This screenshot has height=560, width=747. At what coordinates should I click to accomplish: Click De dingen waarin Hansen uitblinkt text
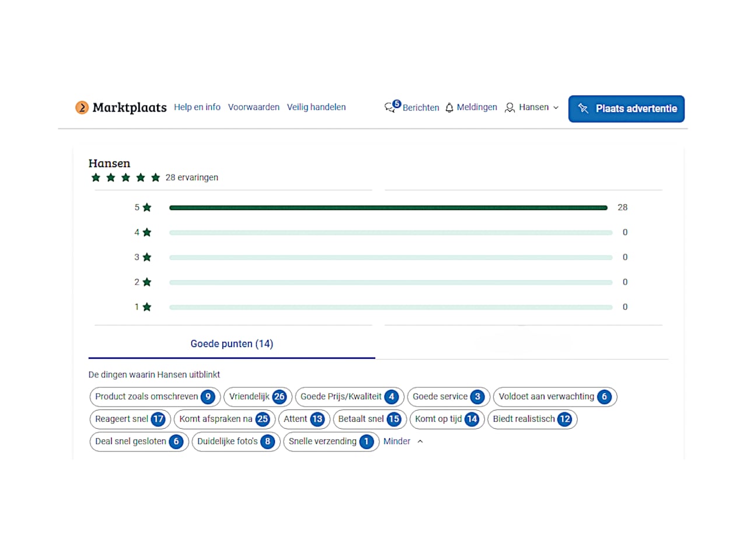(154, 375)
